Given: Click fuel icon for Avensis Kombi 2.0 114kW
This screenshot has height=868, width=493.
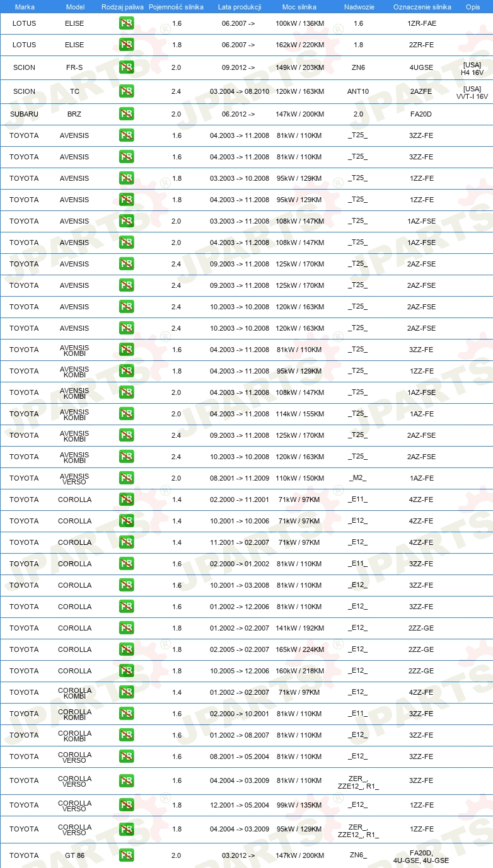Looking at the screenshot, I should coord(126,414).
